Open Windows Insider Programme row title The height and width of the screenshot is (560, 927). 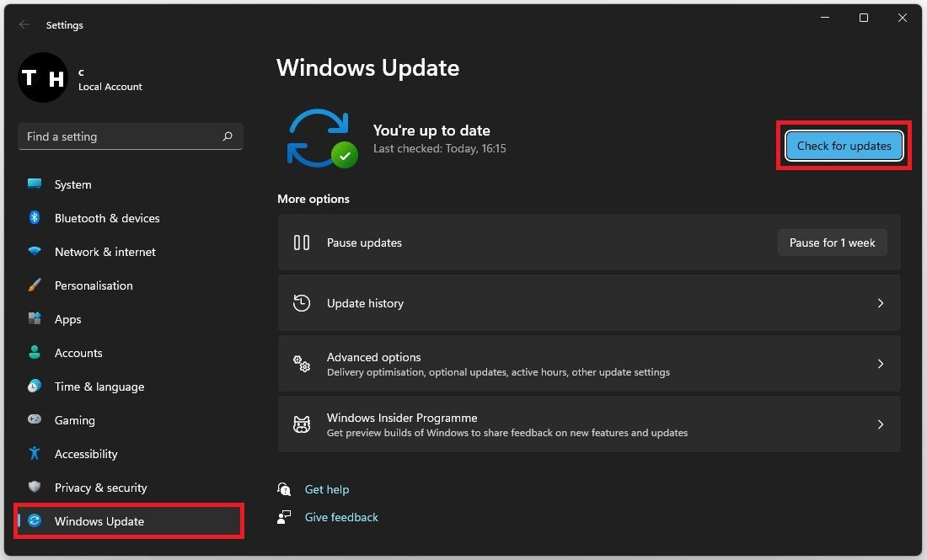(402, 418)
